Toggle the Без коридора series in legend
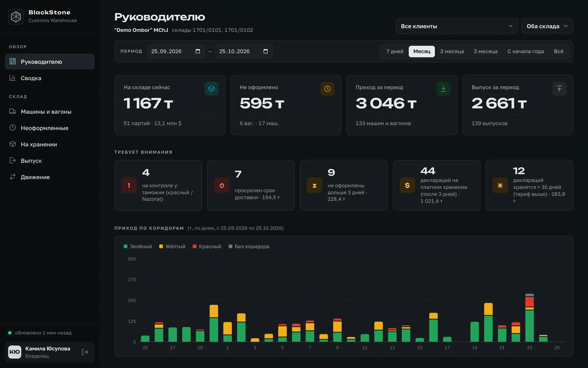Screen dimensions: 588x368 249,246
